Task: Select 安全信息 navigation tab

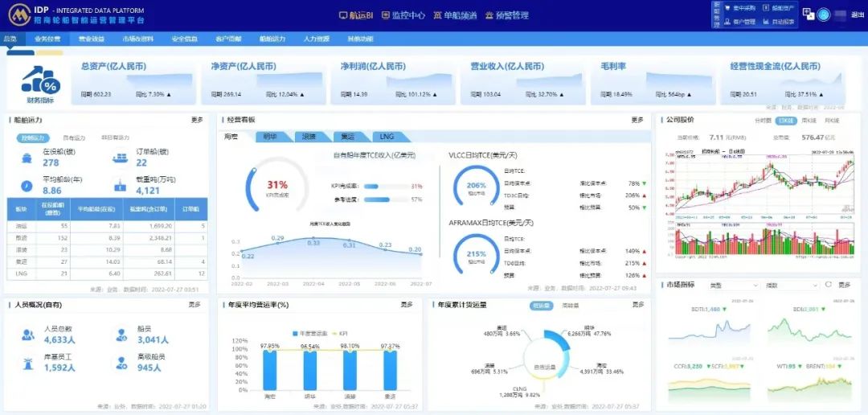Action: click(x=184, y=39)
